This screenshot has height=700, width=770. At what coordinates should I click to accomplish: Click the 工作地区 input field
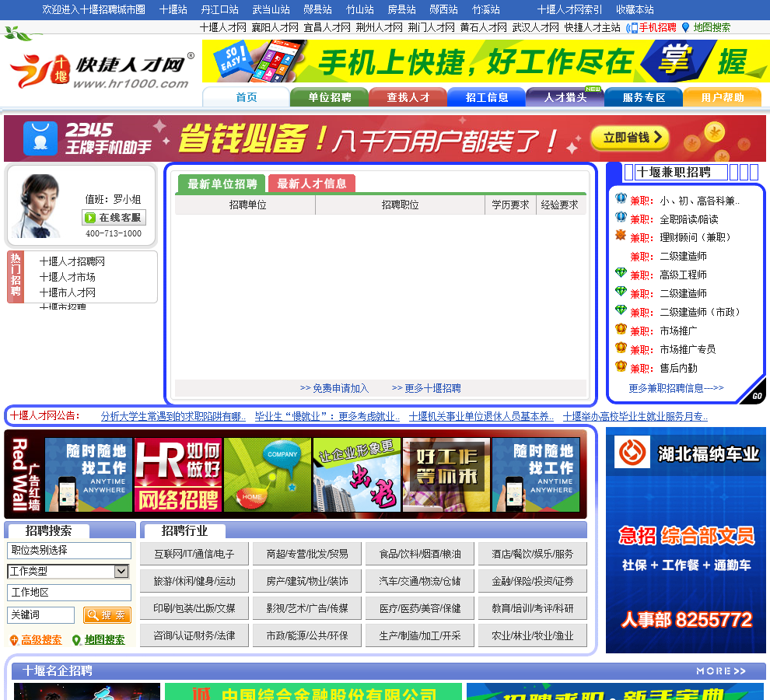[x=69, y=593]
